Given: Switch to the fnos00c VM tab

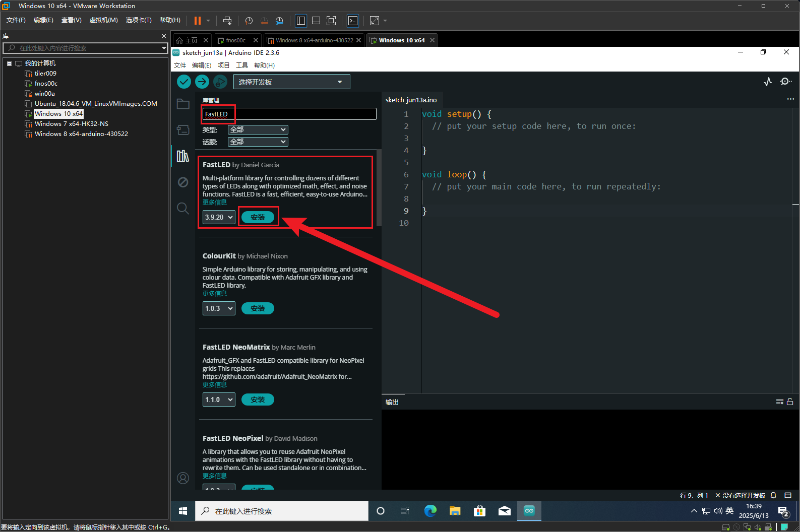Looking at the screenshot, I should tap(235, 40).
